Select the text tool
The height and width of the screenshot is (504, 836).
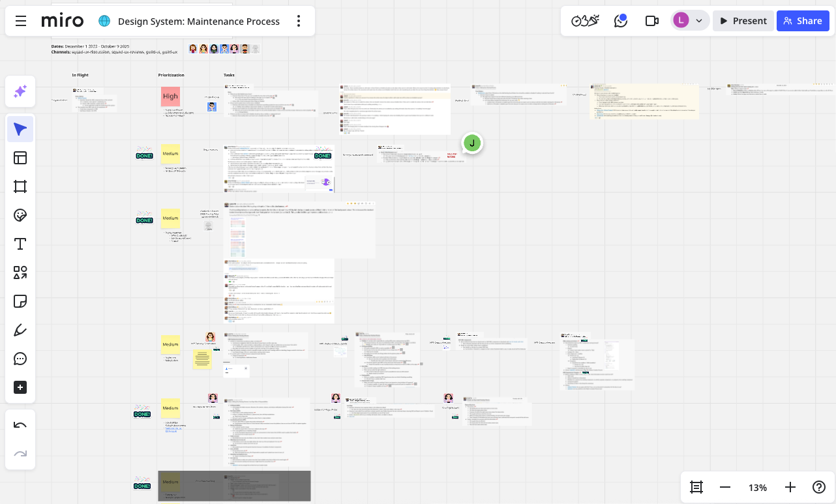20,243
